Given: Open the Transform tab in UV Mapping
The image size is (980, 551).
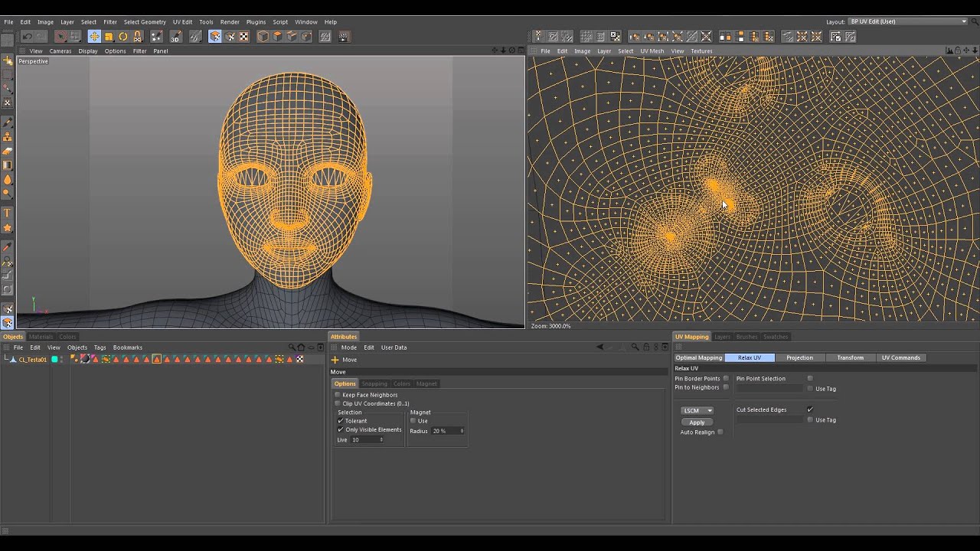Looking at the screenshot, I should pyautogui.click(x=850, y=357).
